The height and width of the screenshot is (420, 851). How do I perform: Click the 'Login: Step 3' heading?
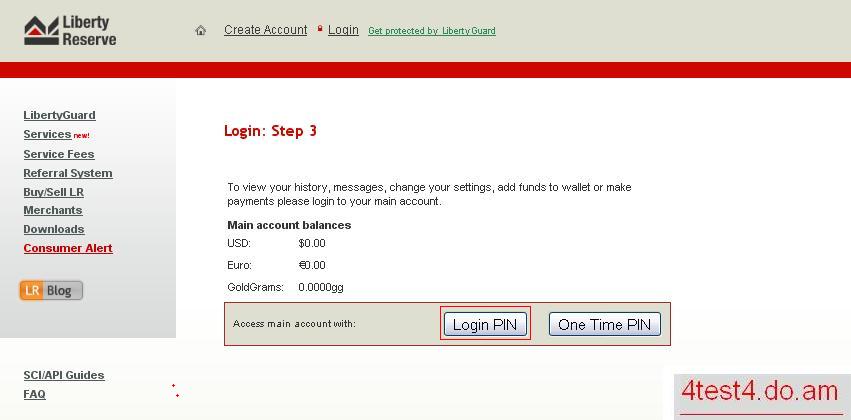(x=270, y=131)
